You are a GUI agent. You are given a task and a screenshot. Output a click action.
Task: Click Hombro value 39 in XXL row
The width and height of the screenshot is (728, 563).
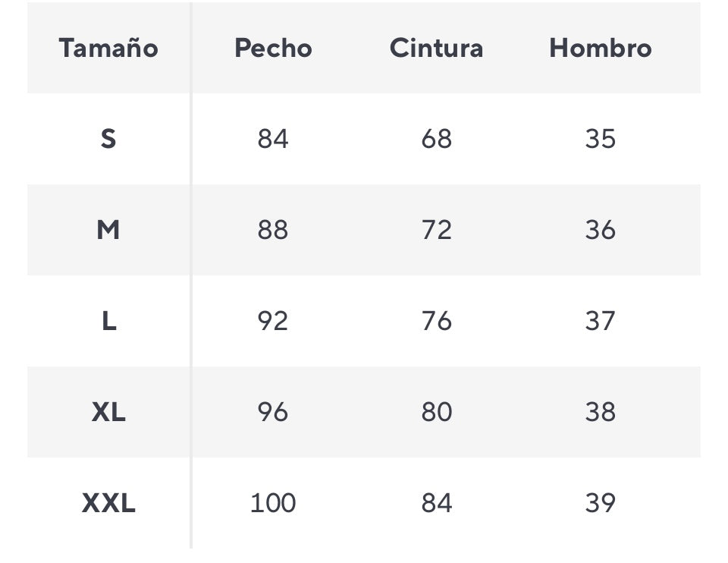point(600,503)
